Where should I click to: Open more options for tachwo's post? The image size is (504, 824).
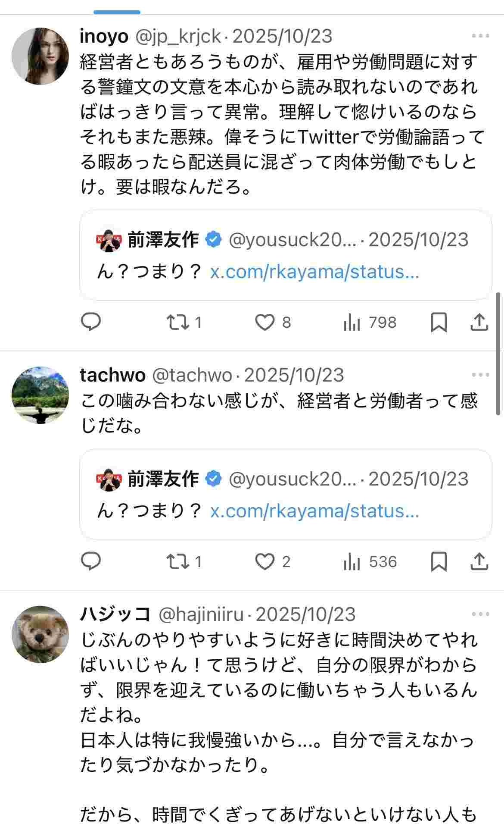coord(480,375)
